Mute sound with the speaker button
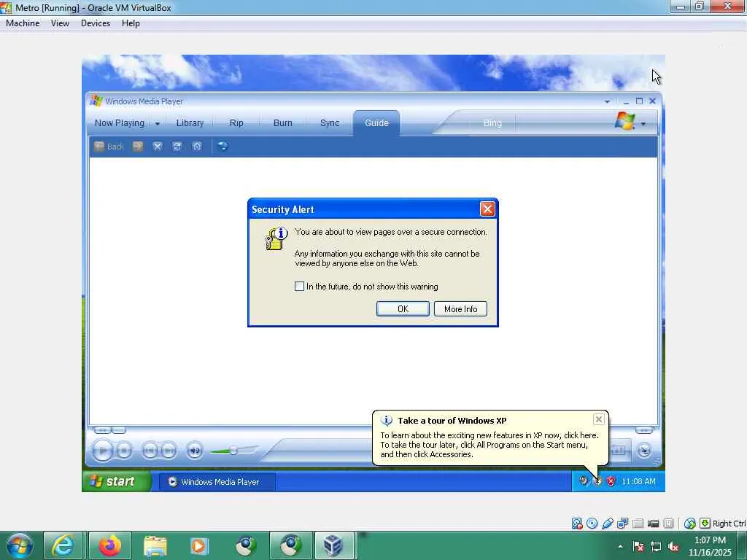The width and height of the screenshot is (747, 560). (194, 450)
